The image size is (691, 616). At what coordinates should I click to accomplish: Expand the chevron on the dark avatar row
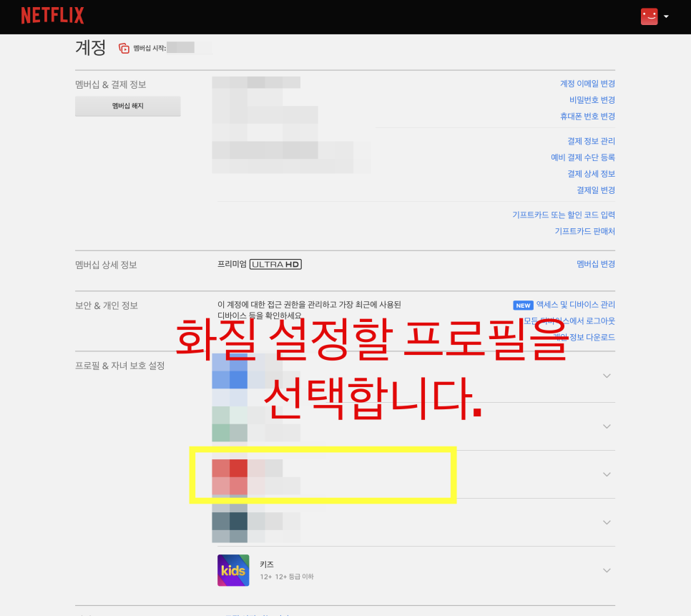tap(607, 522)
